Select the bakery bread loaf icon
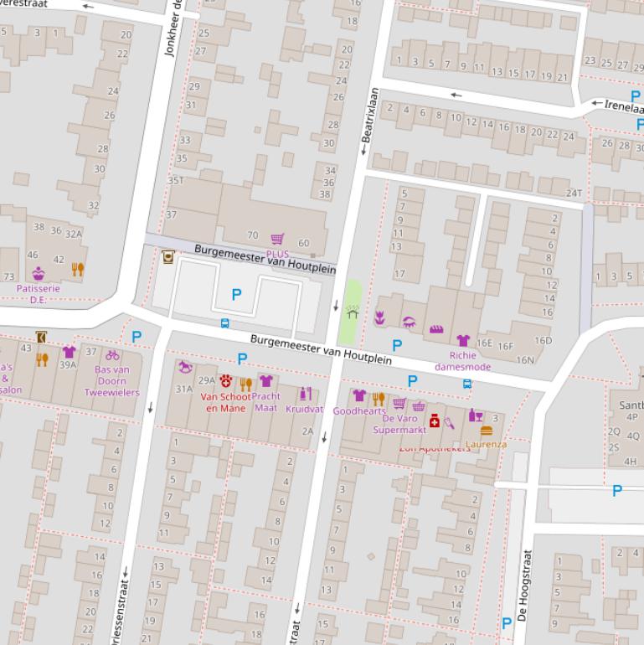This screenshot has width=644, height=645. (x=435, y=329)
